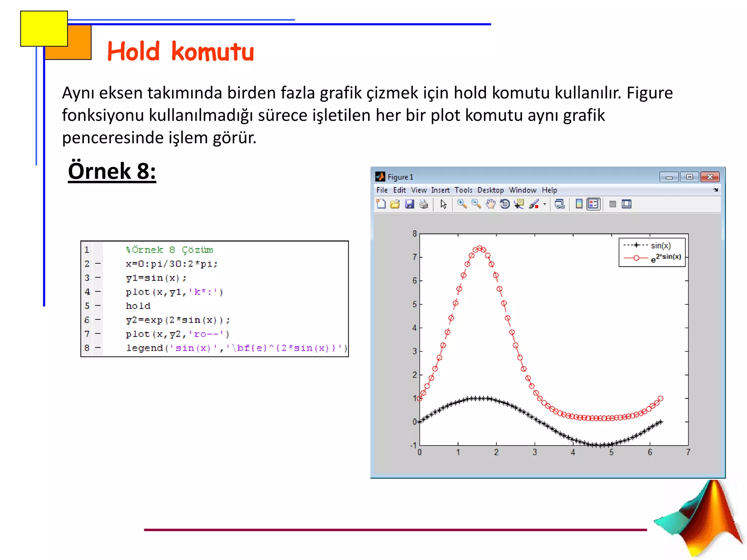Open the Desktop menu
Viewport: 747px width, 560px height.
pyautogui.click(x=491, y=190)
